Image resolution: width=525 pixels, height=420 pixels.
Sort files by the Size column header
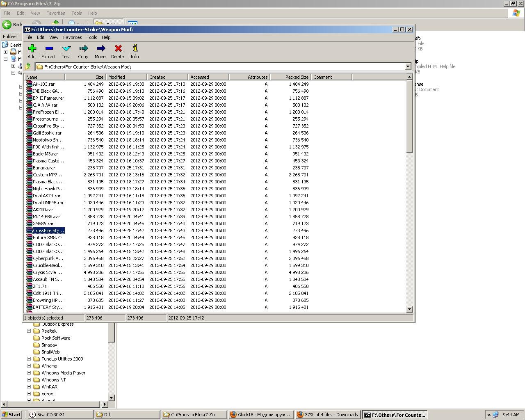pos(85,77)
